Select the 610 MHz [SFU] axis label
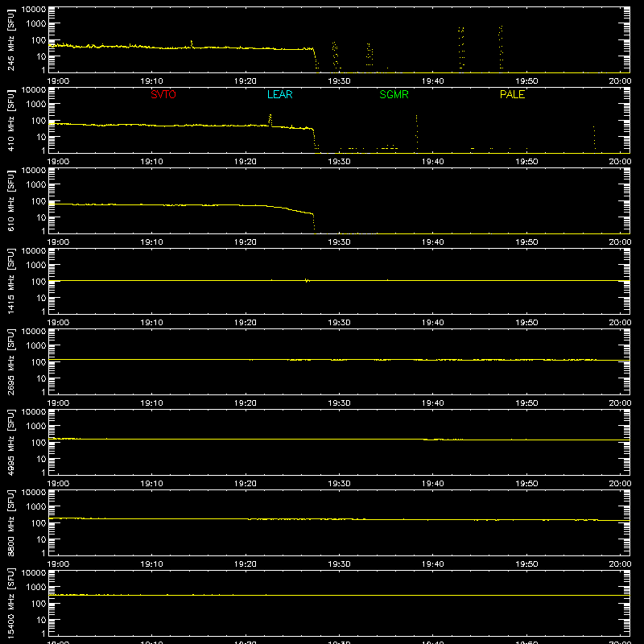 [10, 201]
